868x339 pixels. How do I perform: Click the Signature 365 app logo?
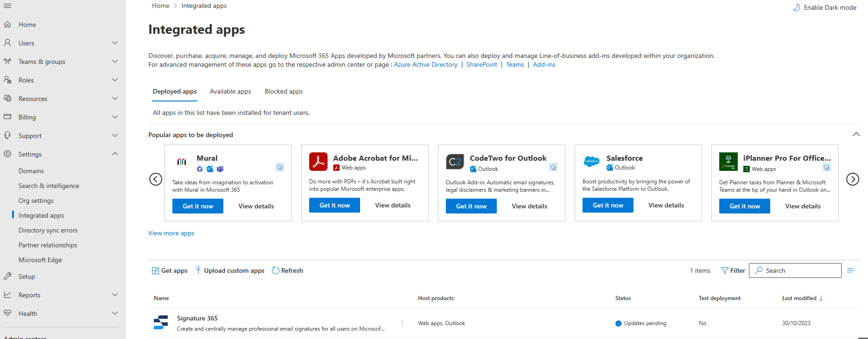(x=161, y=322)
